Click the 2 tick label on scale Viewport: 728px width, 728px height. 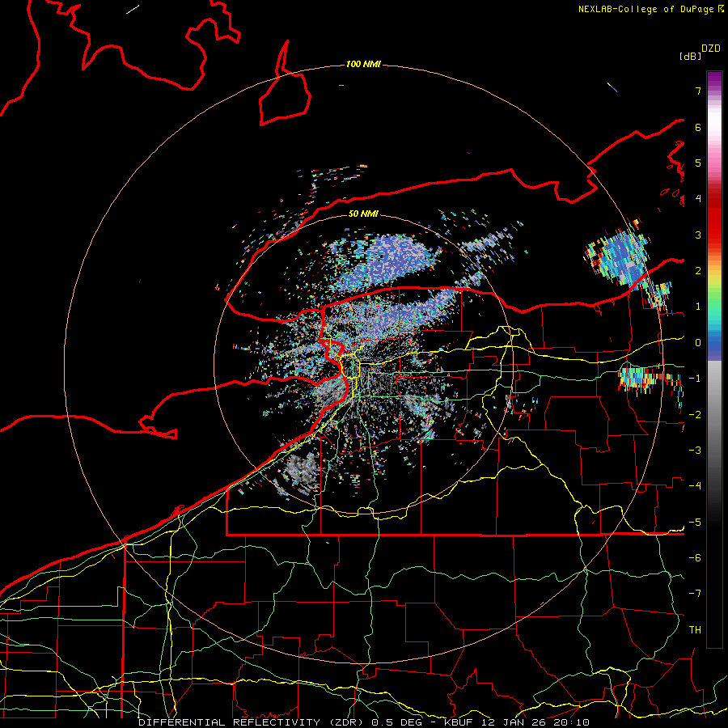click(x=698, y=271)
